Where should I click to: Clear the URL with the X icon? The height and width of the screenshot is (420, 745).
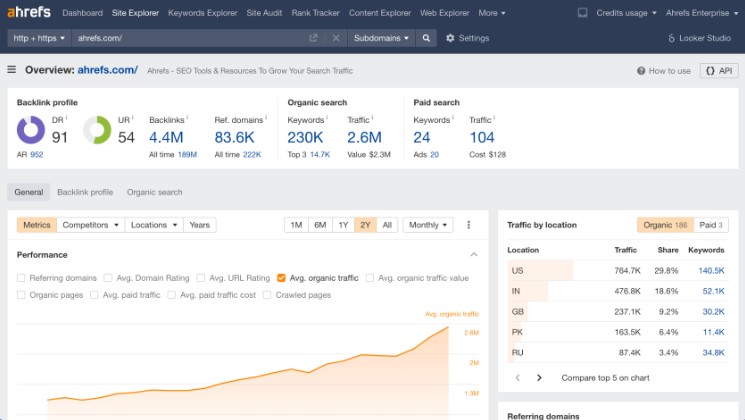(336, 38)
